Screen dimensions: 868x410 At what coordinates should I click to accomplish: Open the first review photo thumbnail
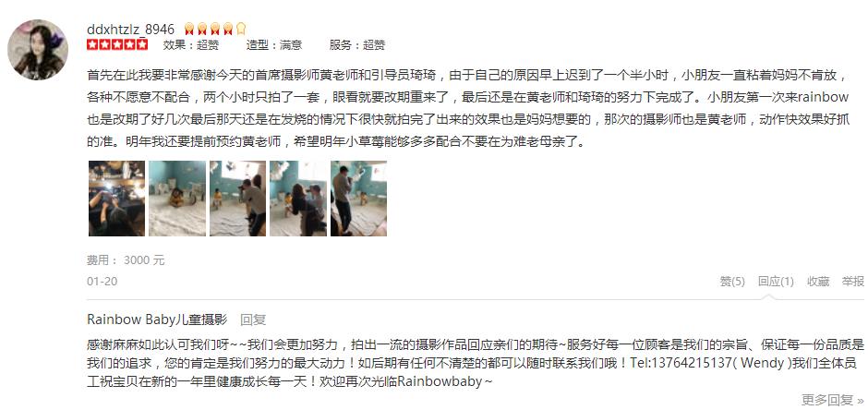click(116, 199)
